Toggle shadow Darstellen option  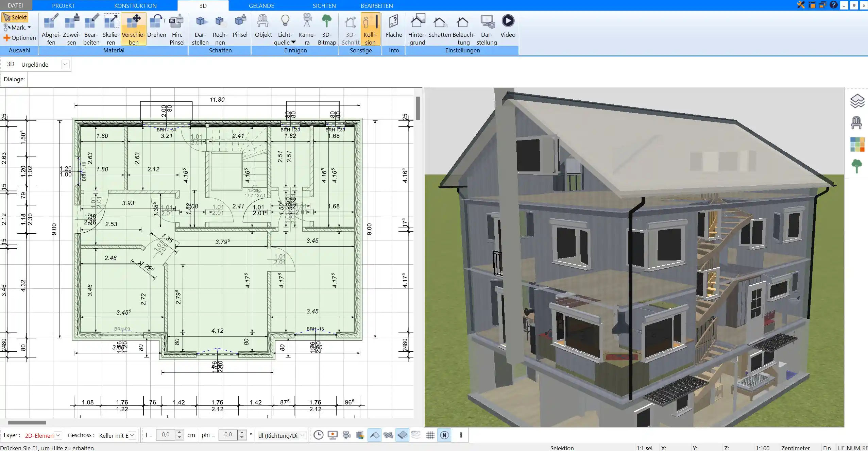(200, 29)
